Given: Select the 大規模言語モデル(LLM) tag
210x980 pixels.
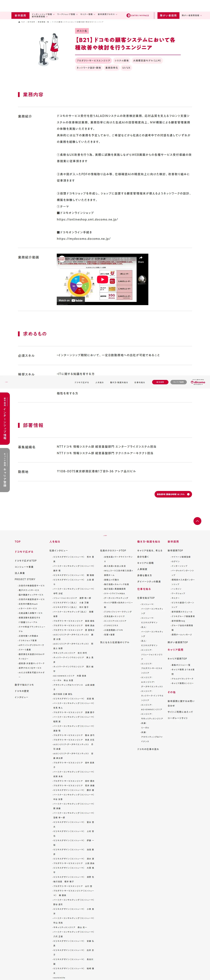Looking at the screenshot, I should point(147,60).
